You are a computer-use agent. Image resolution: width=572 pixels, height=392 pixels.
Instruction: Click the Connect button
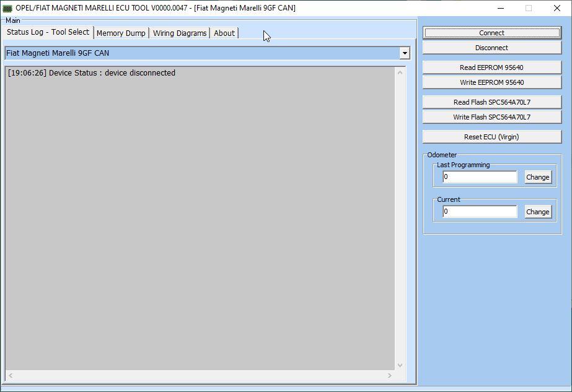(491, 33)
